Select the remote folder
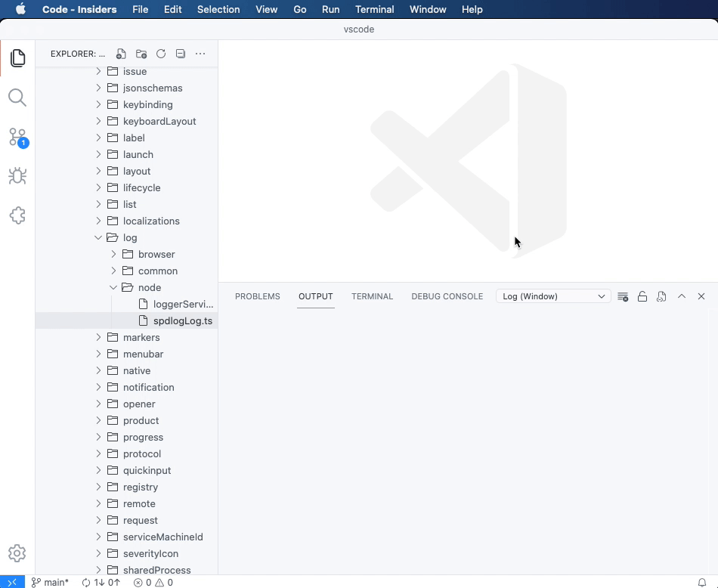Viewport: 718px width, 588px height. [127, 504]
